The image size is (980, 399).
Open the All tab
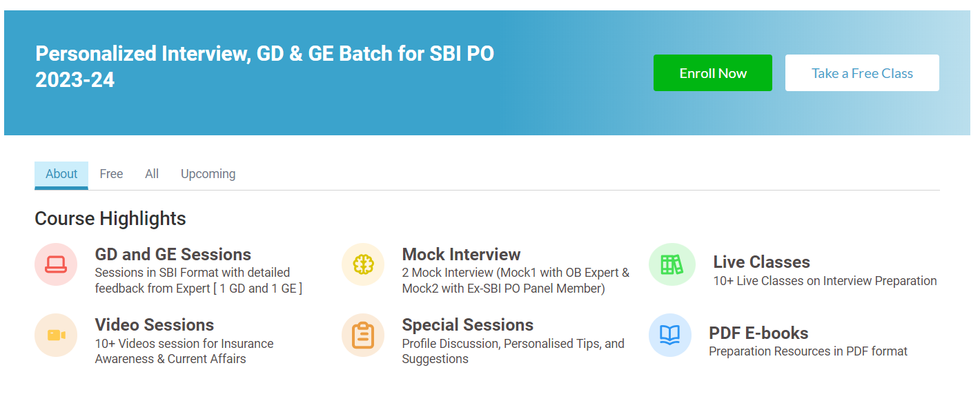point(152,174)
